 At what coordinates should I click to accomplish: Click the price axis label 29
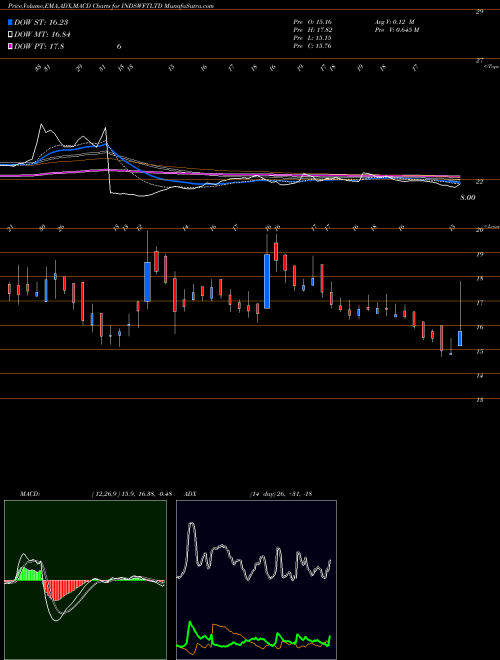(x=479, y=12)
